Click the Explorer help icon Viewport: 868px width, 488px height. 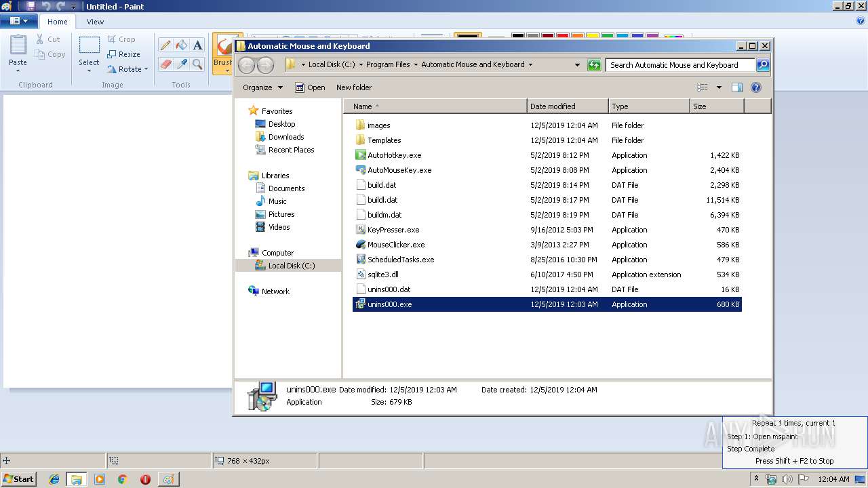tap(756, 87)
